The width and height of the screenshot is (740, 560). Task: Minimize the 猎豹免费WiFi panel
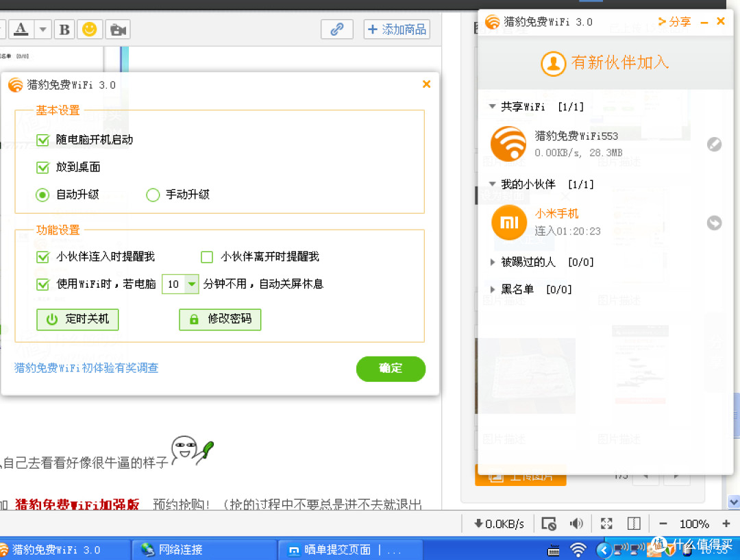704,22
